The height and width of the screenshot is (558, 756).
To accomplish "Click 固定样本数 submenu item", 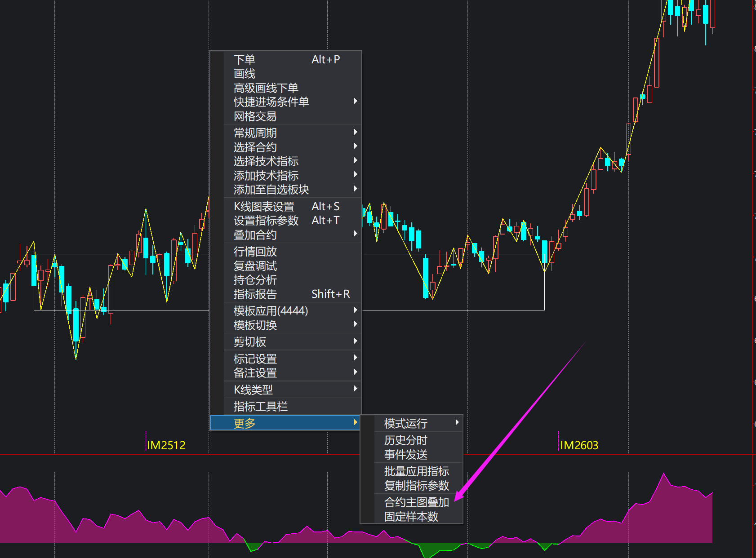I will click(411, 517).
